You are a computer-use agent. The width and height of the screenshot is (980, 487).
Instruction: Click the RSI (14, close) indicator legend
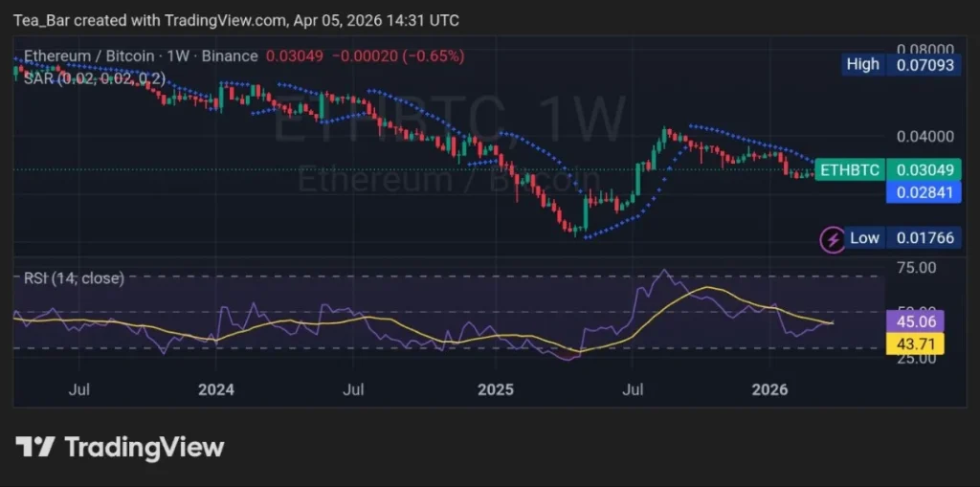coord(74,278)
